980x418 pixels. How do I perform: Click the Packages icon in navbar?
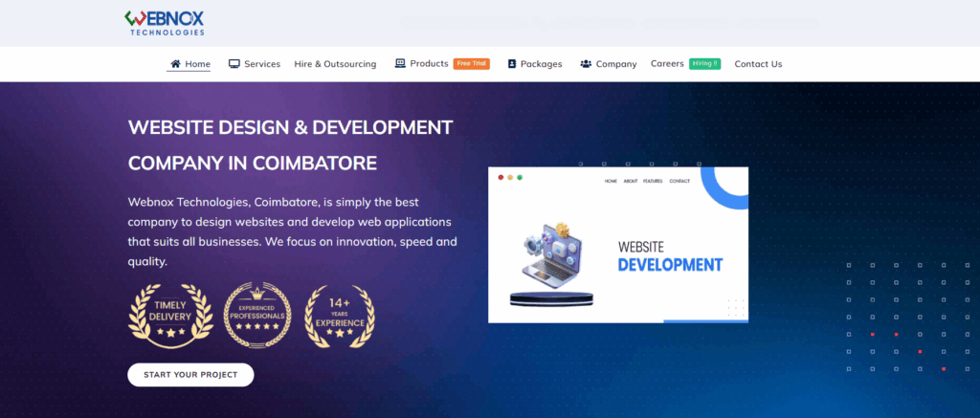pyautogui.click(x=512, y=64)
